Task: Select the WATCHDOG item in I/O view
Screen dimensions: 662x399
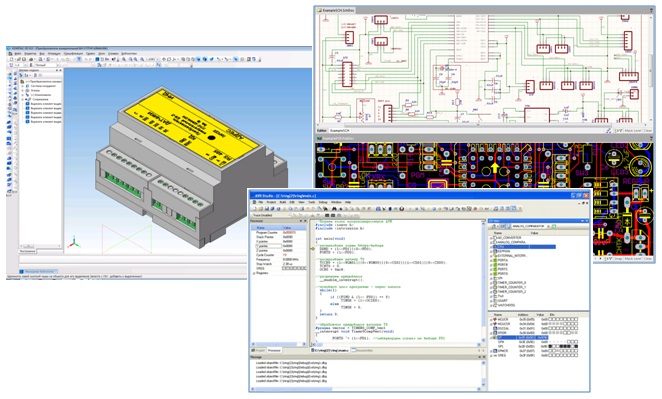Action: point(506,305)
